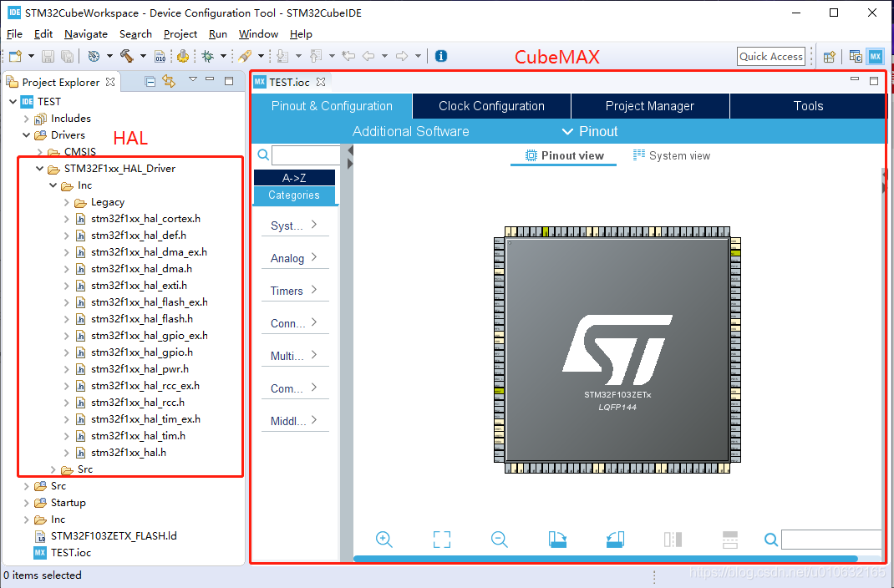Open the Open Perspective icon
This screenshot has height=588, width=894.
pyautogui.click(x=830, y=57)
